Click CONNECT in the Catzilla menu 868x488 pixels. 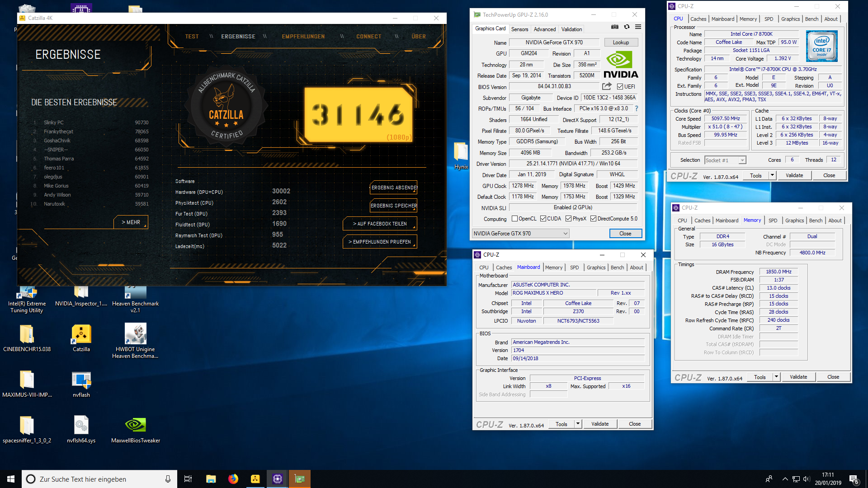[x=368, y=37]
